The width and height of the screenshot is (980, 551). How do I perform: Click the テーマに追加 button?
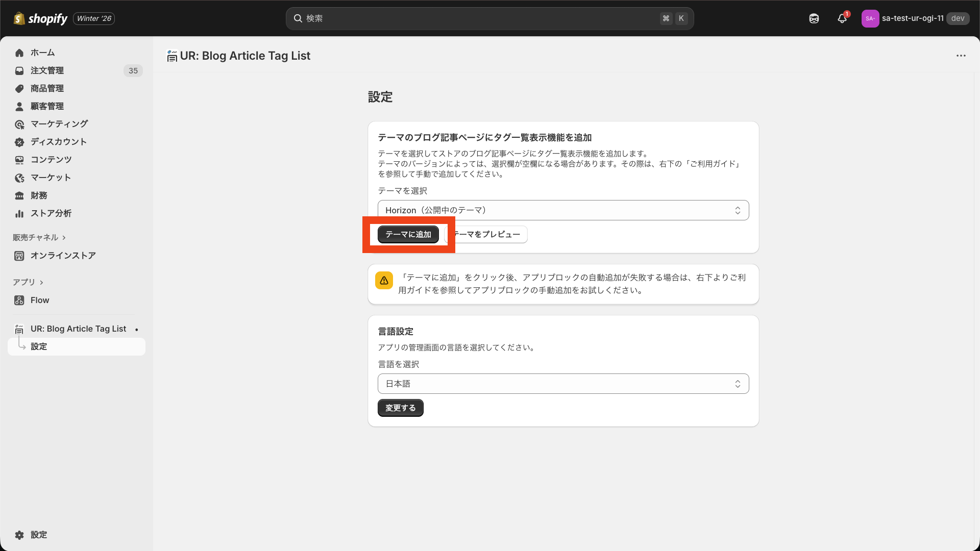click(x=407, y=234)
